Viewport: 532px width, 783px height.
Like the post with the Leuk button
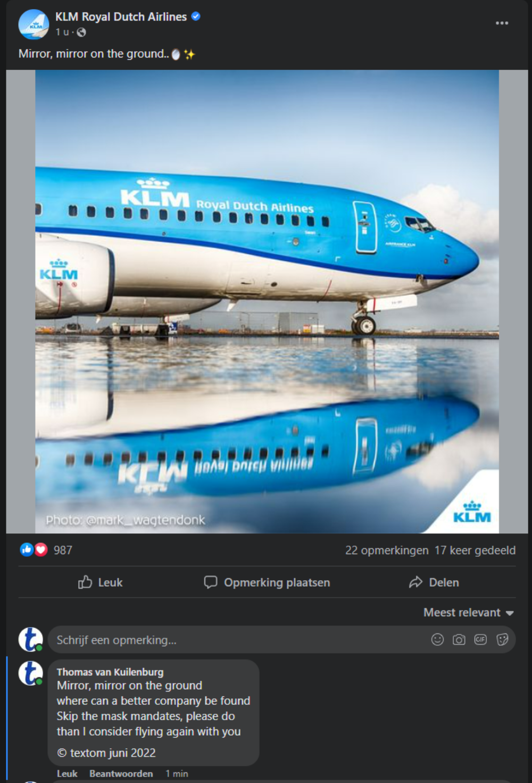click(x=101, y=582)
